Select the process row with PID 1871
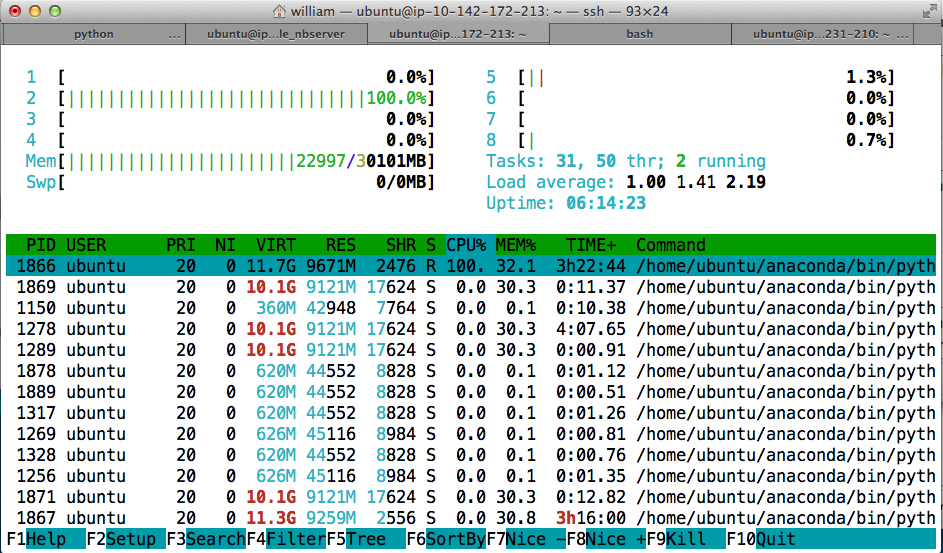Viewport: 943px width, 553px height. click(471, 497)
